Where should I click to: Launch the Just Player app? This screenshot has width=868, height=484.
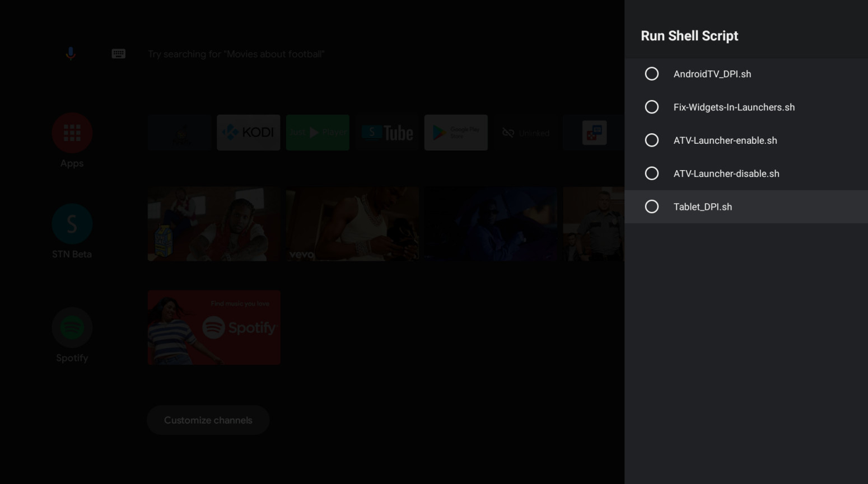(318, 133)
